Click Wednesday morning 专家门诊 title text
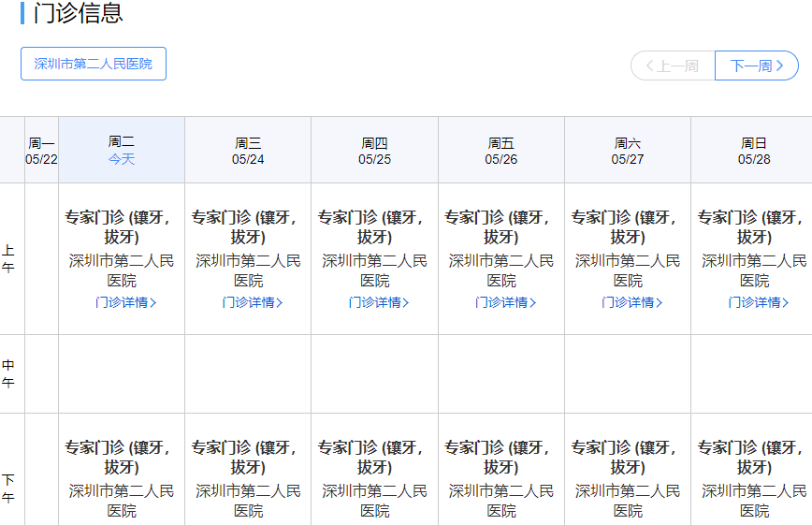Image resolution: width=812 pixels, height=525 pixels. (x=248, y=226)
